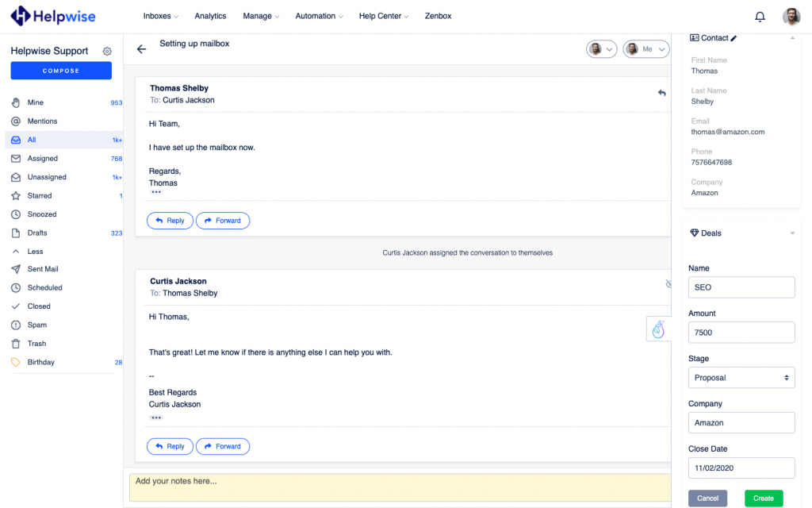Click the reply arrow on Thomas Shelby's email
Viewport: 812px width, 508px height.
[x=661, y=93]
